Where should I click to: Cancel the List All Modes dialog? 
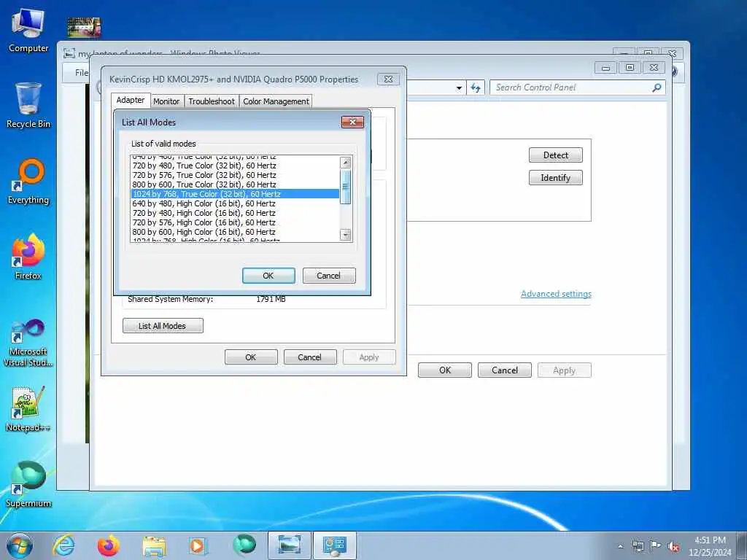pyautogui.click(x=329, y=276)
